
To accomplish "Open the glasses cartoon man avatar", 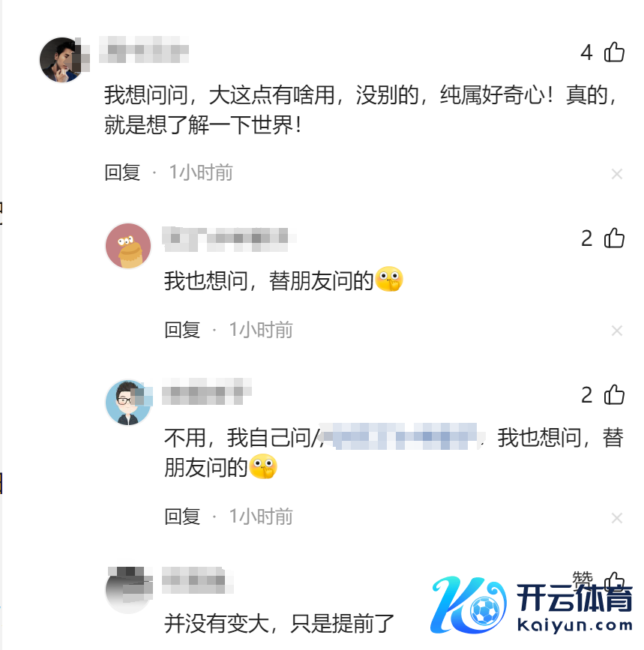I will (x=128, y=403).
